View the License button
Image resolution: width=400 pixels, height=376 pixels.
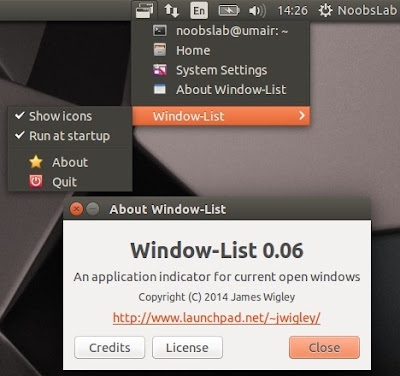point(187,348)
